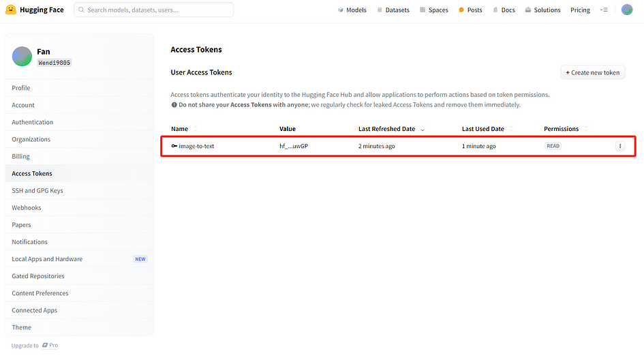
Task: Click the Value column header
Action: [x=288, y=129]
